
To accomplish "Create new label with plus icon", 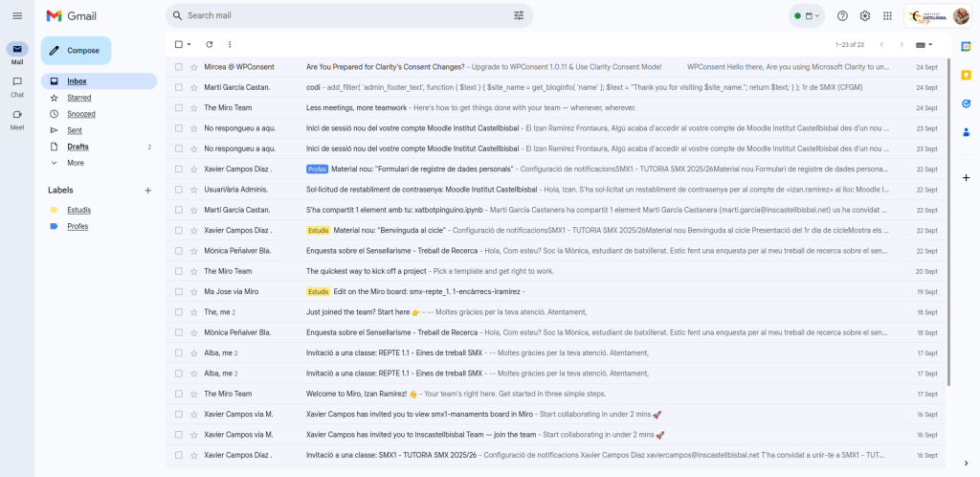I will tap(147, 191).
